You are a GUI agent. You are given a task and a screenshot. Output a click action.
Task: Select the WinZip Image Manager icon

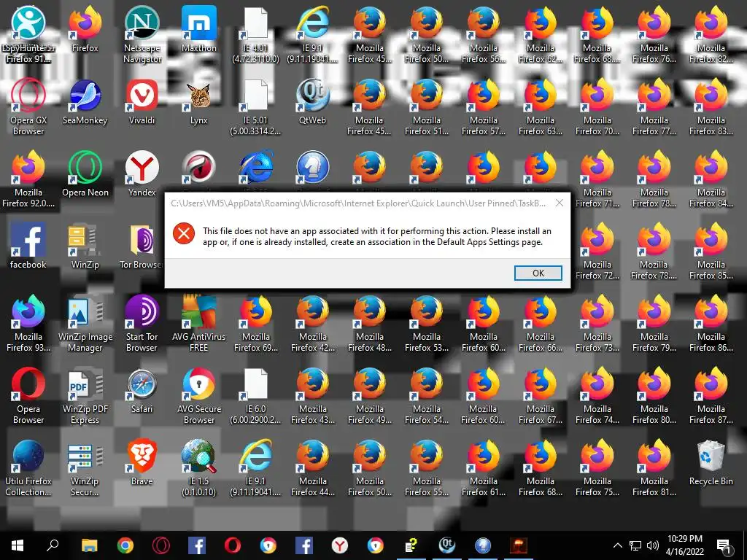click(85, 324)
